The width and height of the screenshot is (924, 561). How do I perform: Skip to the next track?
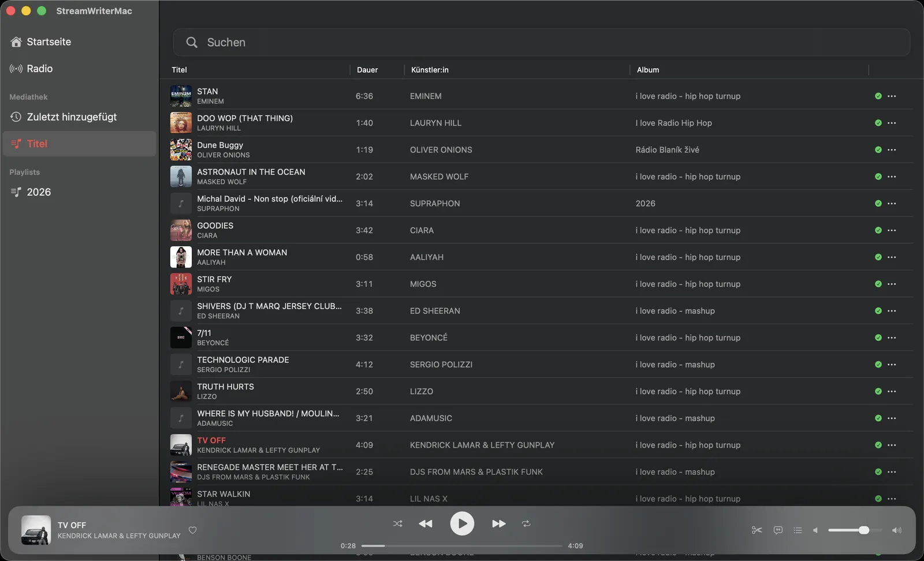499,523
